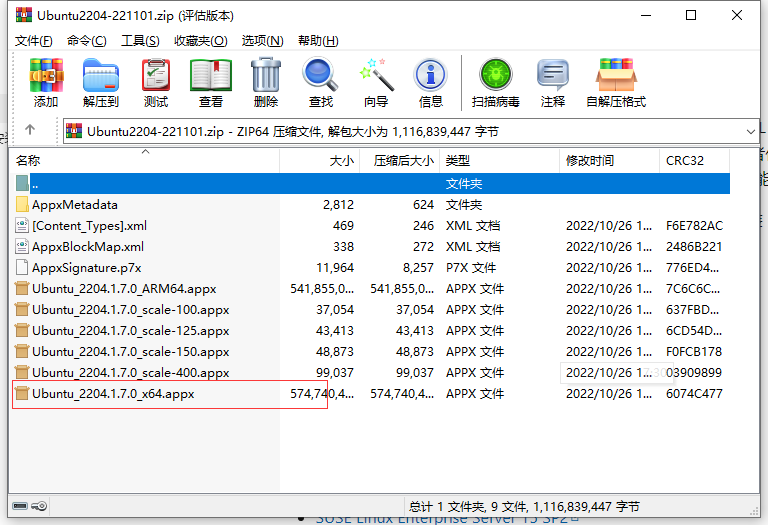The image size is (768, 525).
Task: Click the Extract To (解压到) toolbar icon
Action: coord(101,75)
